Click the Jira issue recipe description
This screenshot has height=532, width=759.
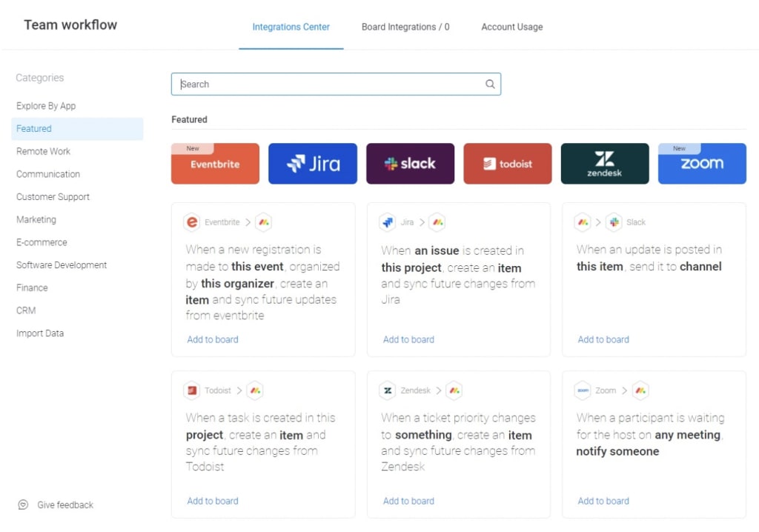tap(458, 275)
